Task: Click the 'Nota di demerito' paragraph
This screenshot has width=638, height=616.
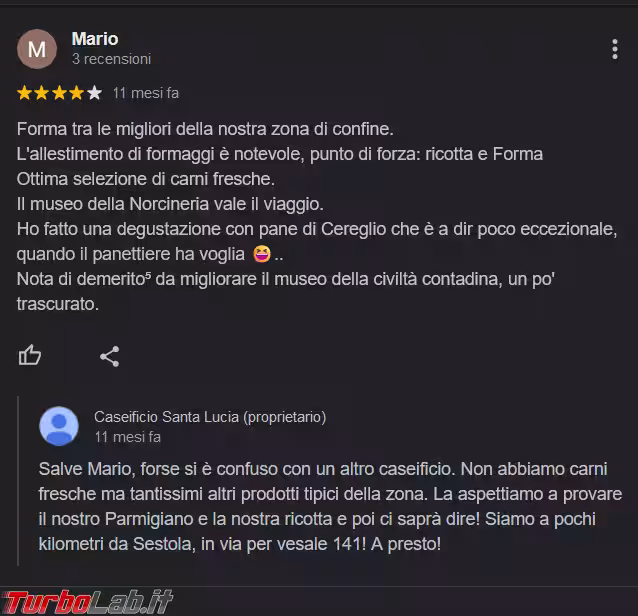Action: click(286, 291)
